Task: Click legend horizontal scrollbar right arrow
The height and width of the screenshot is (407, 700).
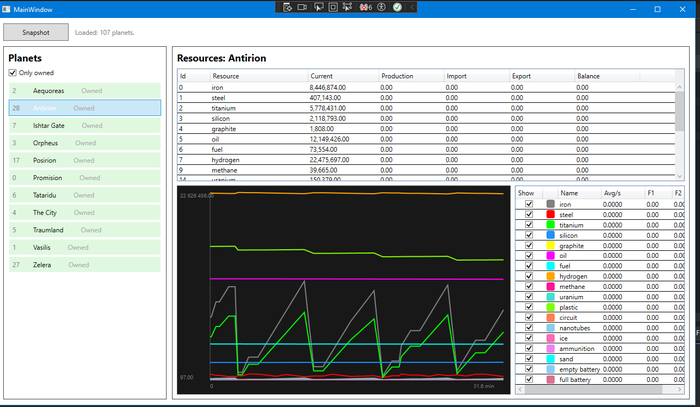Action: [x=679, y=389]
